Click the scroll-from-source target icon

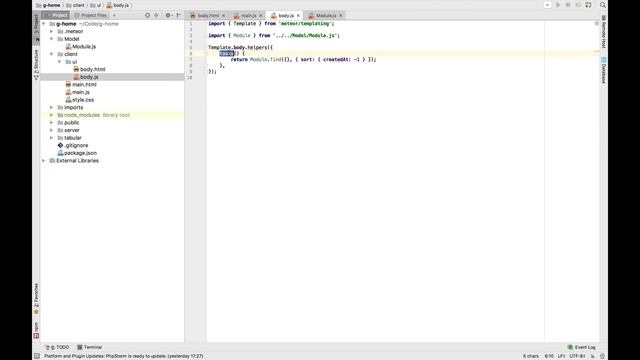tap(147, 15)
